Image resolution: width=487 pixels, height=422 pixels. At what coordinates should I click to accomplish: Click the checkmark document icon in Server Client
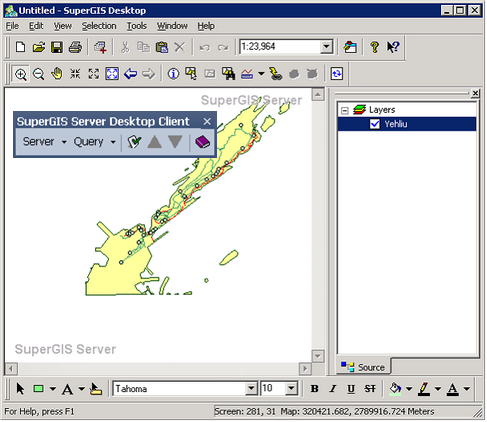(x=134, y=142)
